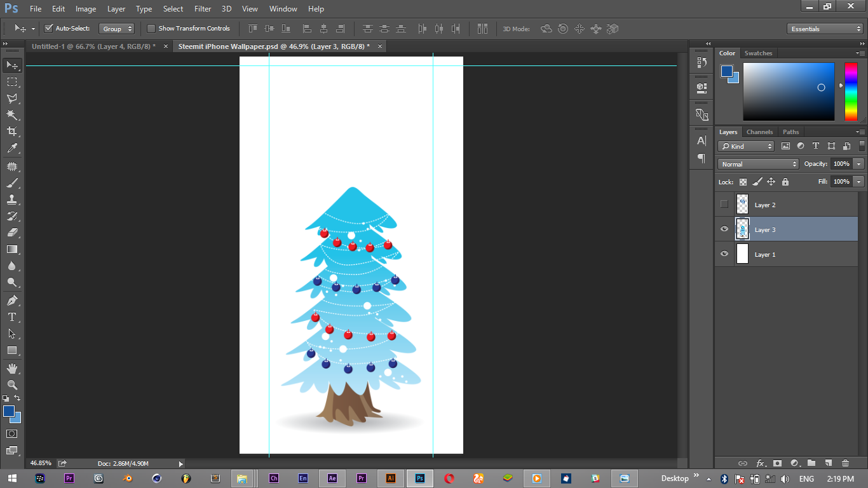
Task: Select the Magic Wand tool
Action: (12, 115)
